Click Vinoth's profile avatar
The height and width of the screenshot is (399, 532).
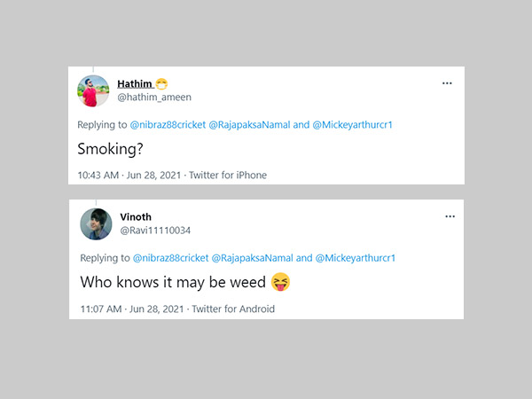pyautogui.click(x=95, y=224)
